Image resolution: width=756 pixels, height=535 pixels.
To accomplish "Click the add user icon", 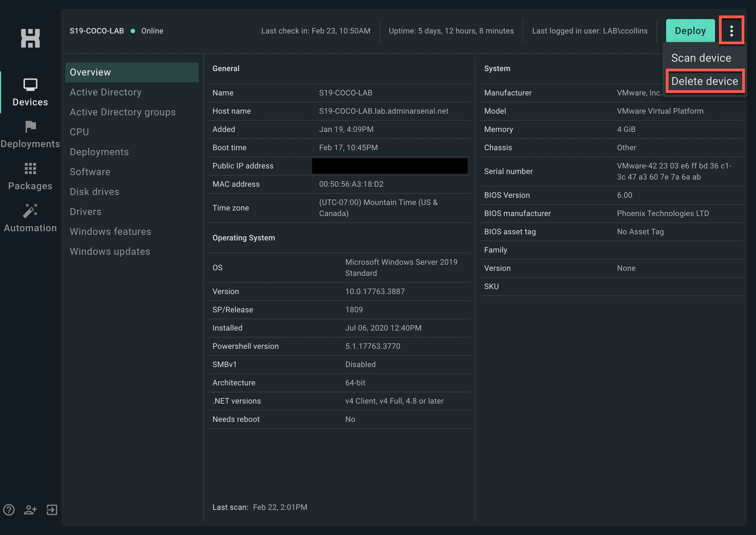I will [30, 510].
